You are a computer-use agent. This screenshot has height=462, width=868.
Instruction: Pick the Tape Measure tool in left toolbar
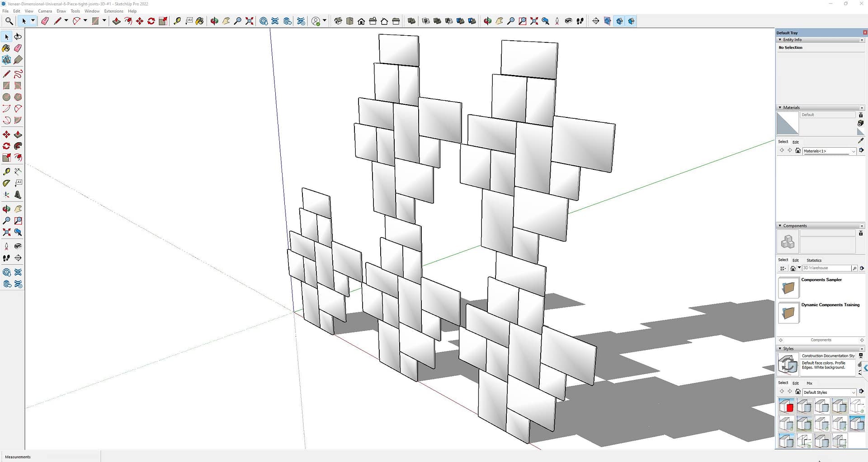coord(6,172)
